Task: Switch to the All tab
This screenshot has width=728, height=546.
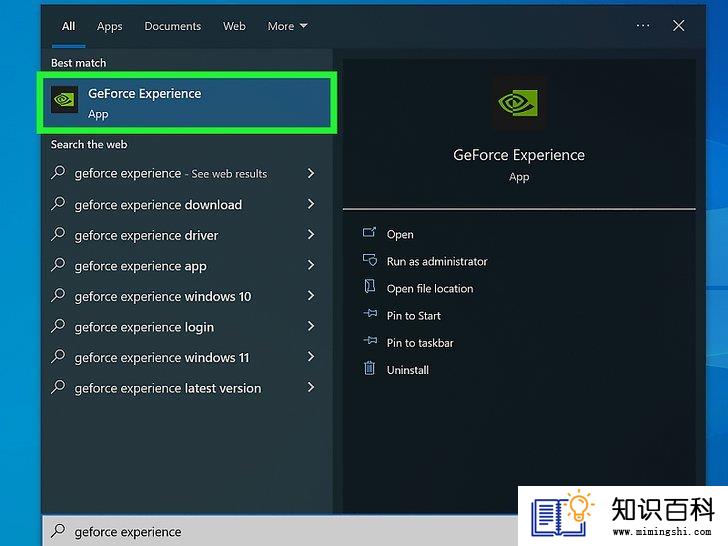Action: 68,26
